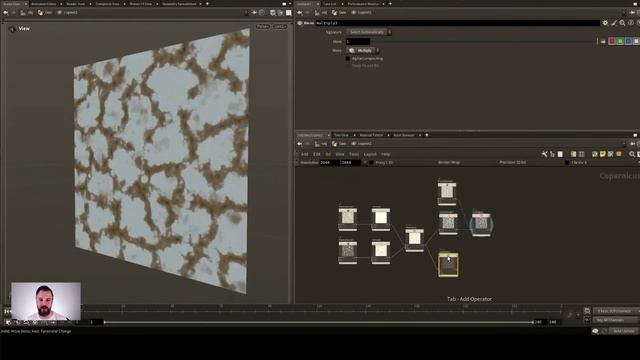Image resolution: width=640 pixels, height=360 pixels.
Task: Switch to the Render View tab
Action: [x=76, y=4]
